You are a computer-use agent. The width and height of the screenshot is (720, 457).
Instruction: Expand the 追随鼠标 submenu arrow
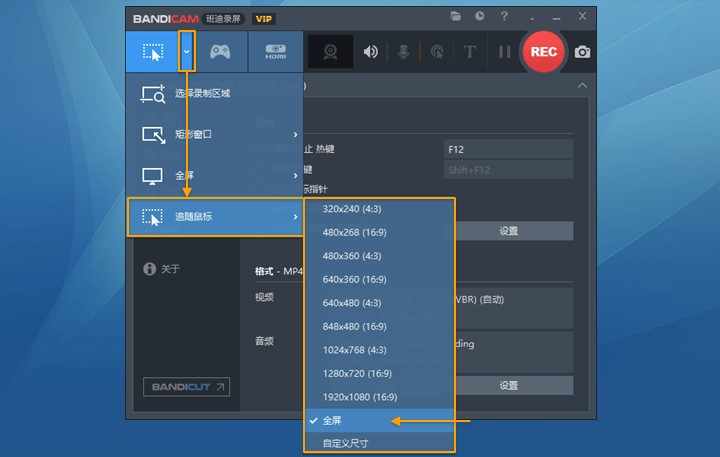click(x=295, y=217)
